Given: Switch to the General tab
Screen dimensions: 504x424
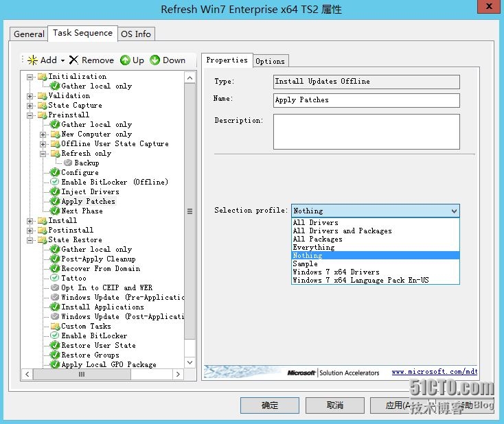Looking at the screenshot, I should pos(29,34).
